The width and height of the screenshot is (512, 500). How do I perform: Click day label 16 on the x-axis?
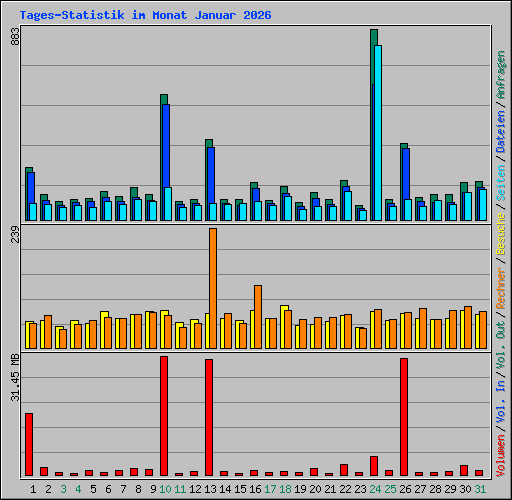coord(255,489)
